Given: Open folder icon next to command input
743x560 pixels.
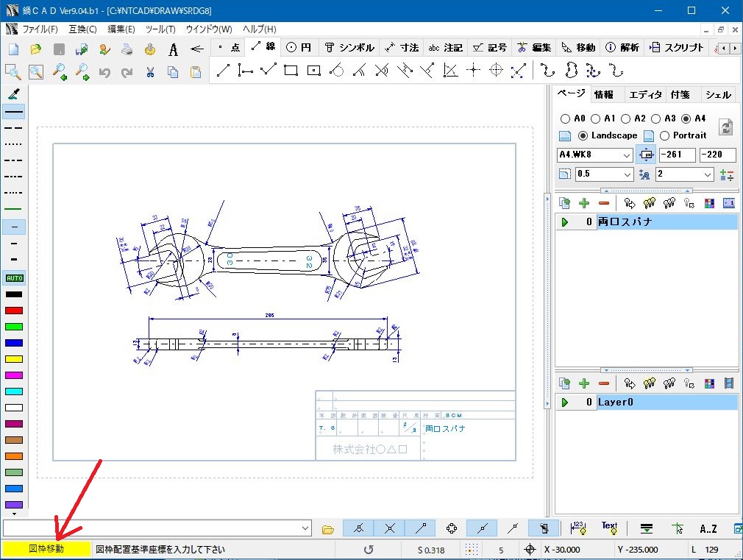Looking at the screenshot, I should 327,529.
